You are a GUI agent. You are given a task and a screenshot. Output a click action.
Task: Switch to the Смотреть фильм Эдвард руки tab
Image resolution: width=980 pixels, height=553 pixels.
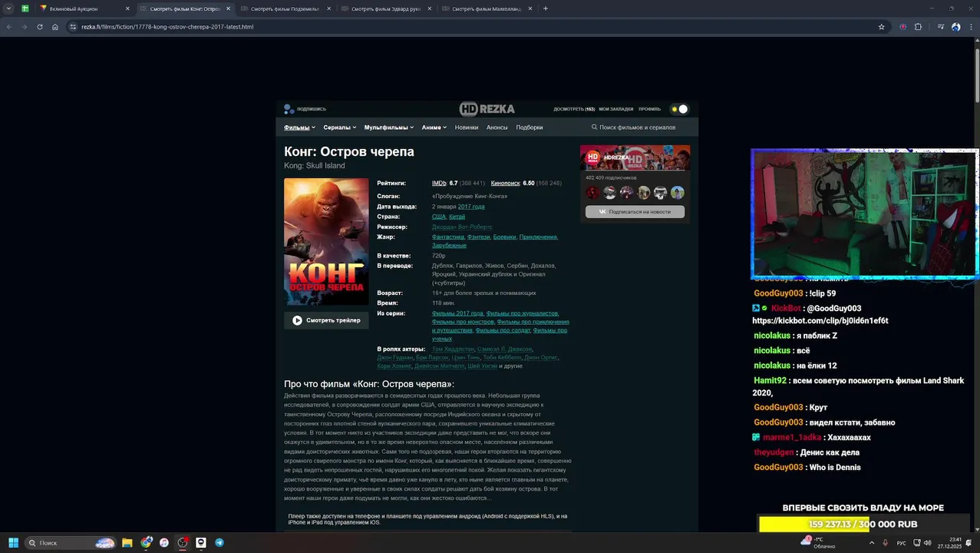click(385, 8)
